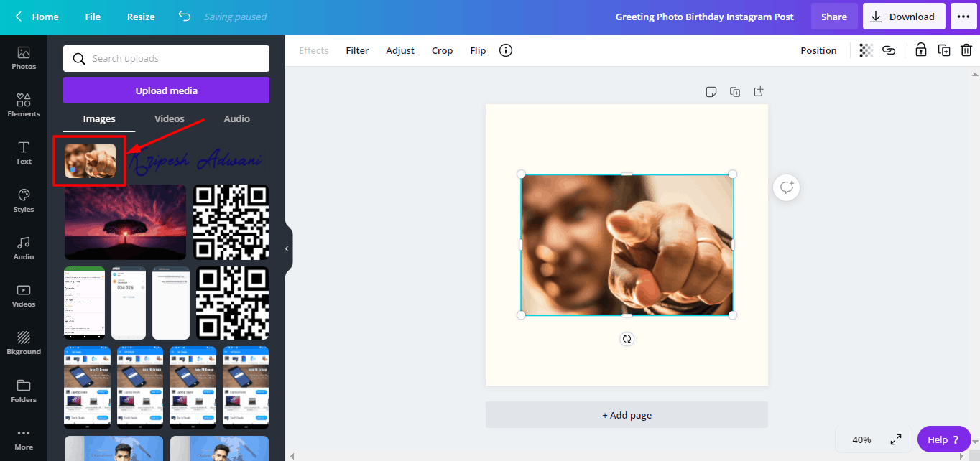Open the Photos sidebar panel
The width and height of the screenshot is (980, 461).
[24, 58]
